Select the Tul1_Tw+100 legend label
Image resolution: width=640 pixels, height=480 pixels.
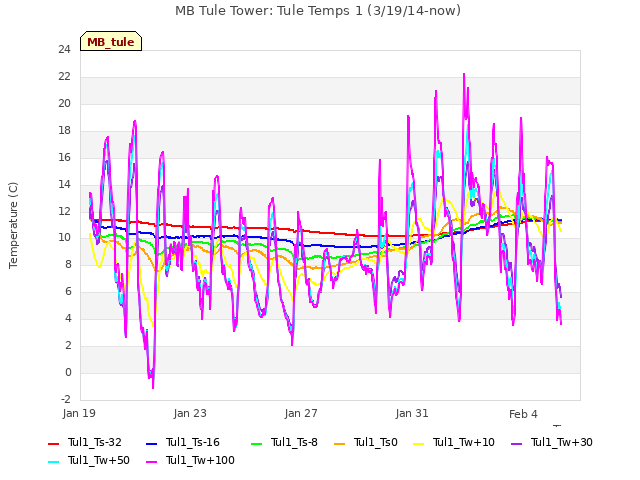coord(200,460)
